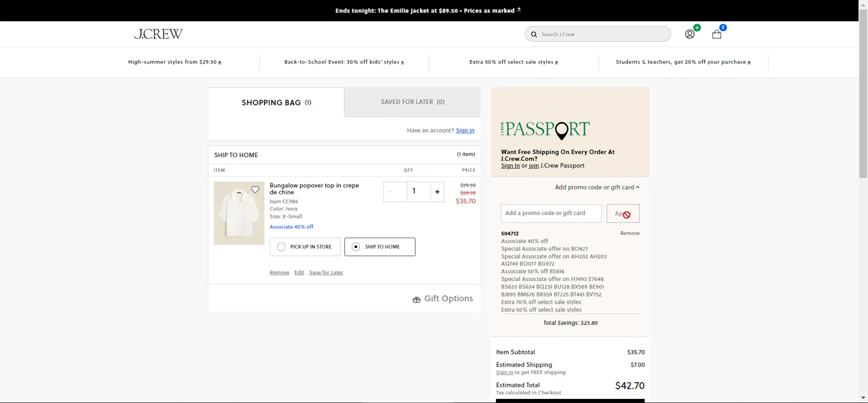Click the Associate 40% off label on item
The image size is (868, 403).
coord(292,227)
